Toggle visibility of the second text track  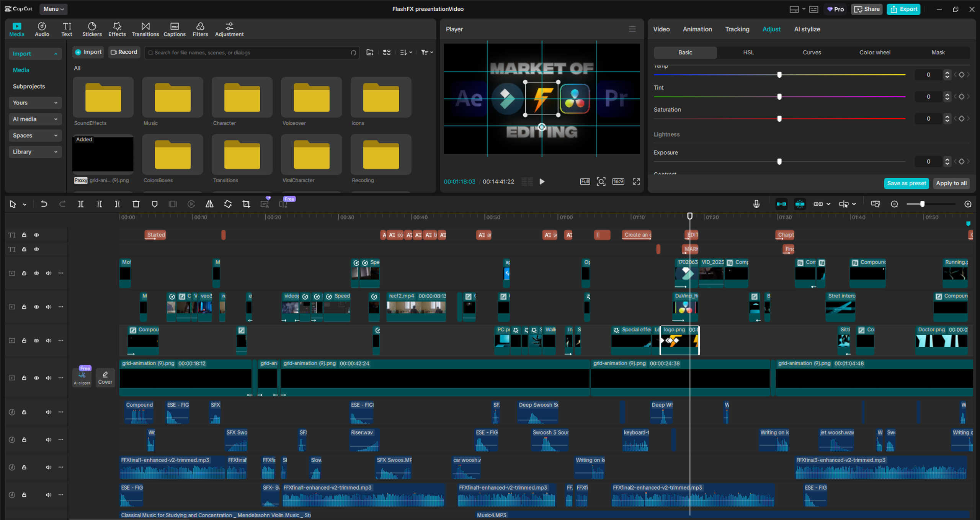36,249
